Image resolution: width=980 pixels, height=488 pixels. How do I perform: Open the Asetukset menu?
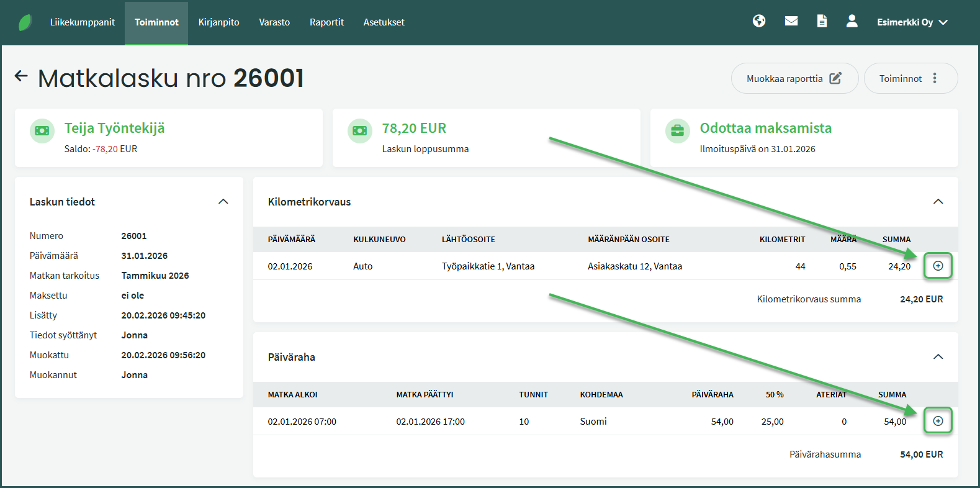point(384,22)
